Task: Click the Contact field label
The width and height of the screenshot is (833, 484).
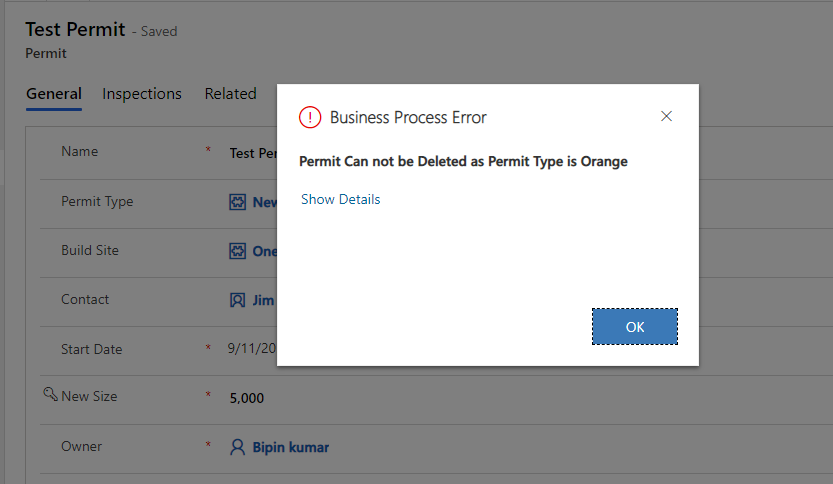Action: (x=85, y=299)
